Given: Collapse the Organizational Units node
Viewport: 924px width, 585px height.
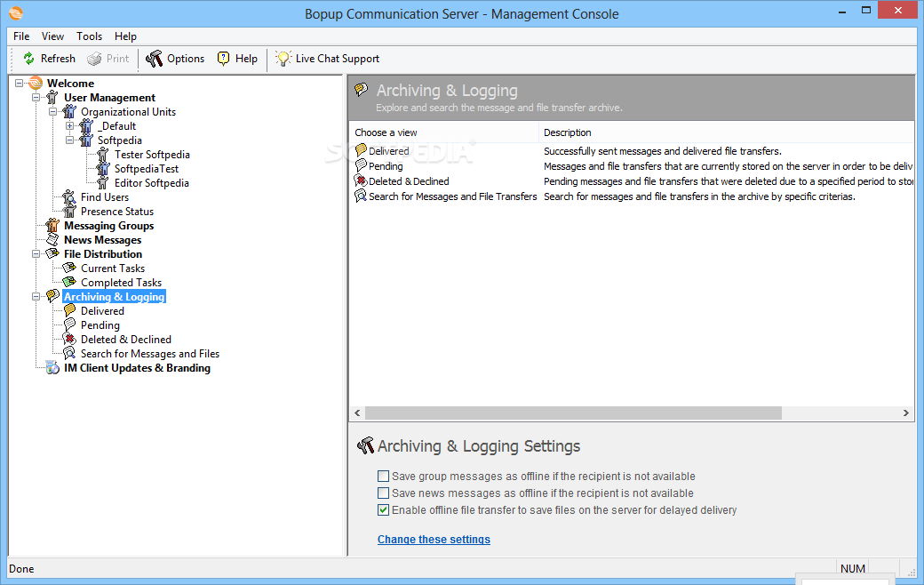Looking at the screenshot, I should point(52,111).
